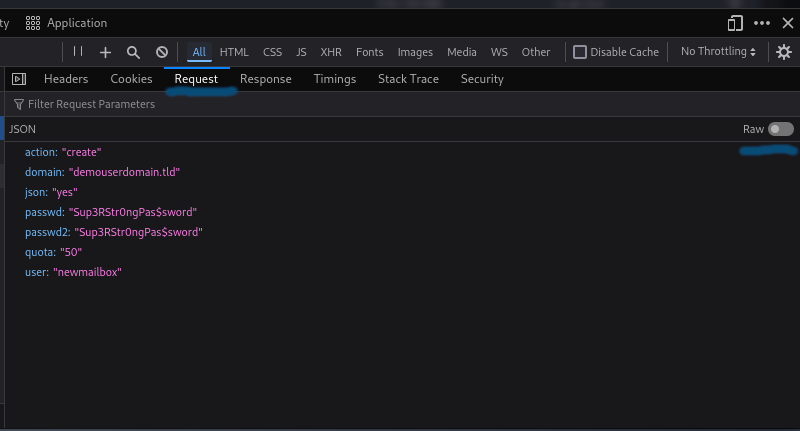
Task: Select the json "yes" row
Action: point(402,192)
